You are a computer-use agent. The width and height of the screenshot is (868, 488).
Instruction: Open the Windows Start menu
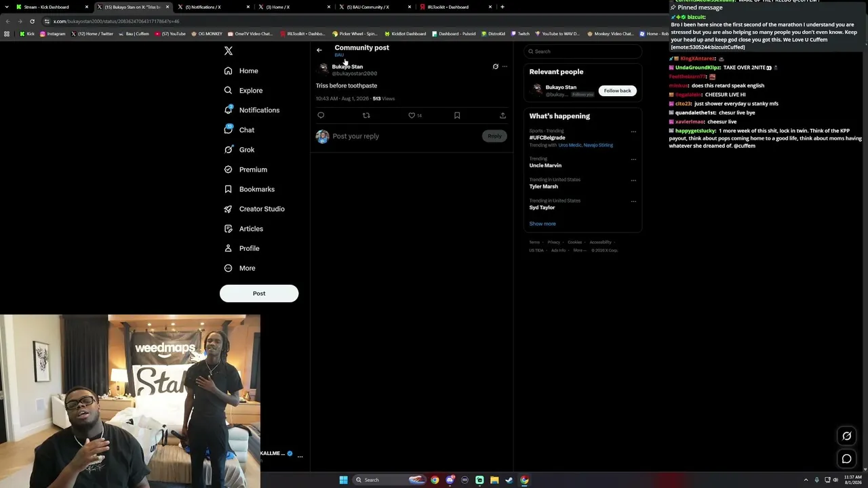(x=344, y=480)
